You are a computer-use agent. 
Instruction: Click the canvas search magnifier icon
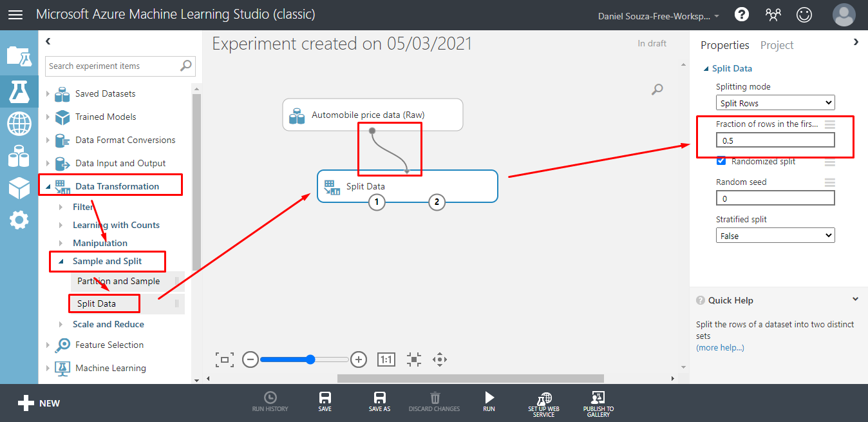tap(657, 90)
